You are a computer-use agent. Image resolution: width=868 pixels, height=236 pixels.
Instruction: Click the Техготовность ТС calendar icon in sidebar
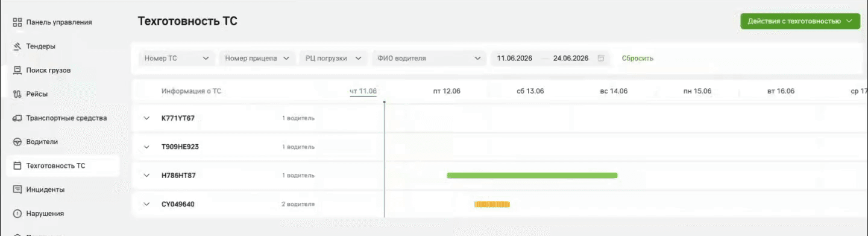point(17,166)
